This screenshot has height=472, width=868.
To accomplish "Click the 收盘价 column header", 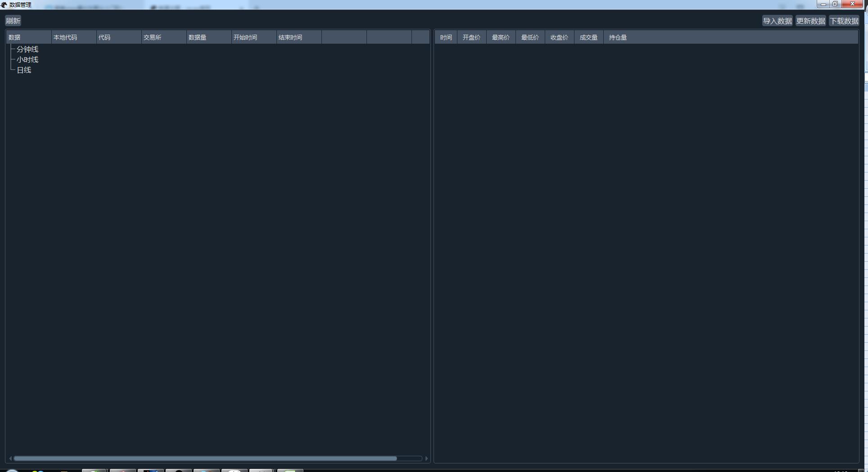I will point(559,37).
